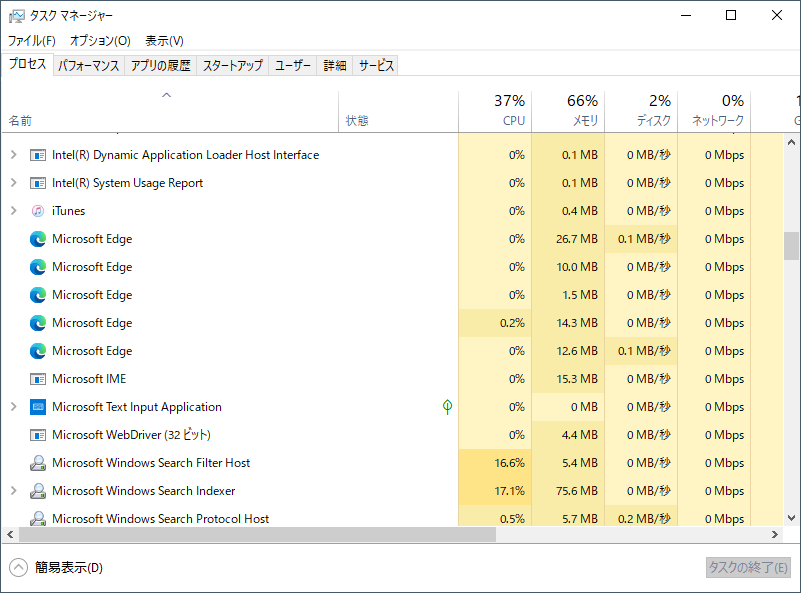Click the Edge icon with 26.7 MB memory
Viewport: 801px width, 593px height.
point(38,239)
